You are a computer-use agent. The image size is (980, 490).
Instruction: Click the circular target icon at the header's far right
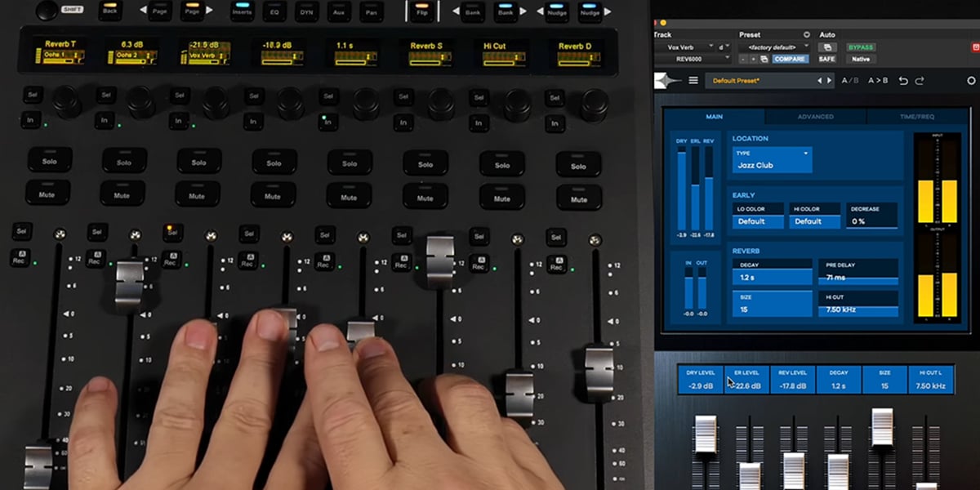click(970, 81)
